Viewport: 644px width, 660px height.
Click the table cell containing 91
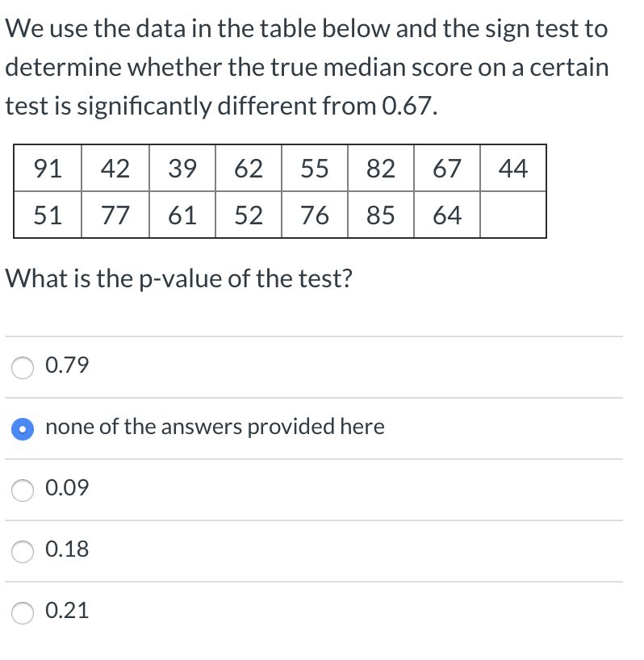pos(47,169)
